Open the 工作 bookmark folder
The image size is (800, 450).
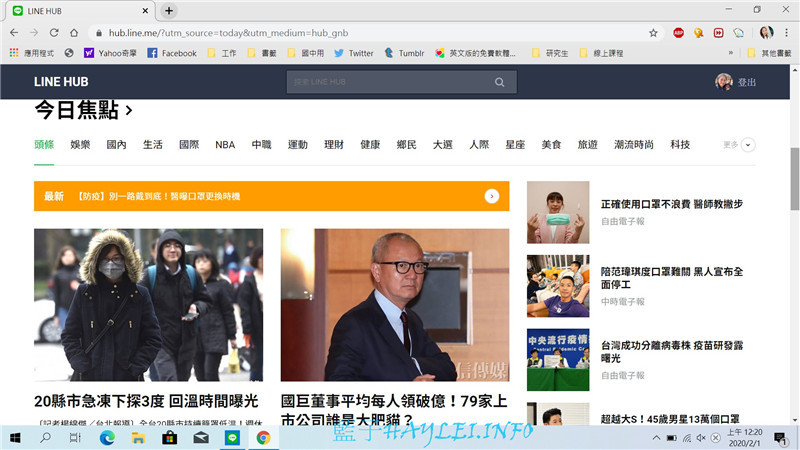click(x=222, y=53)
